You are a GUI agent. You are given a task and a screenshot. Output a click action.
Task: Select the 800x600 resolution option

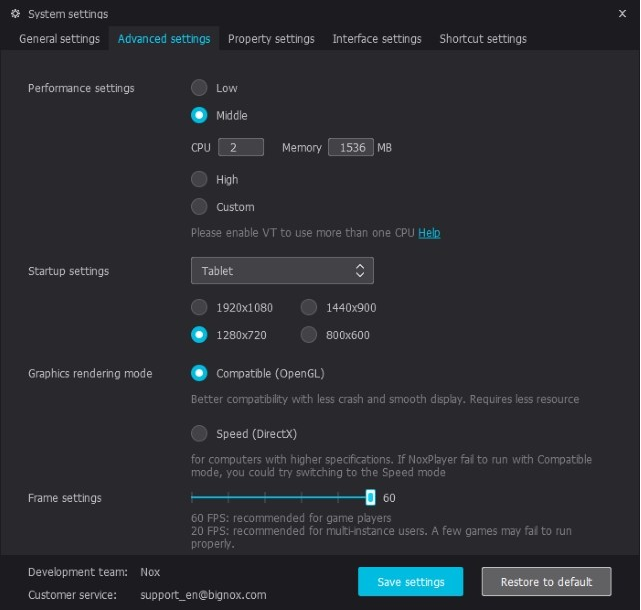pyautogui.click(x=309, y=335)
